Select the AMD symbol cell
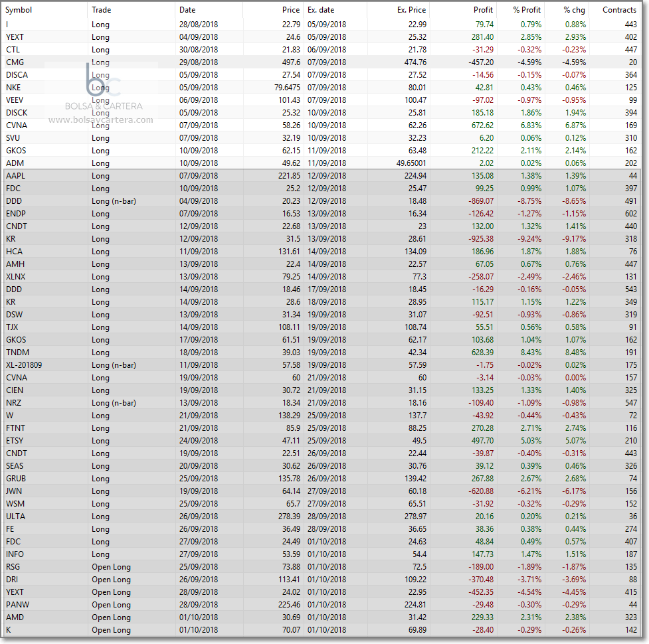Viewport: 649px width, 644px height. [15, 617]
